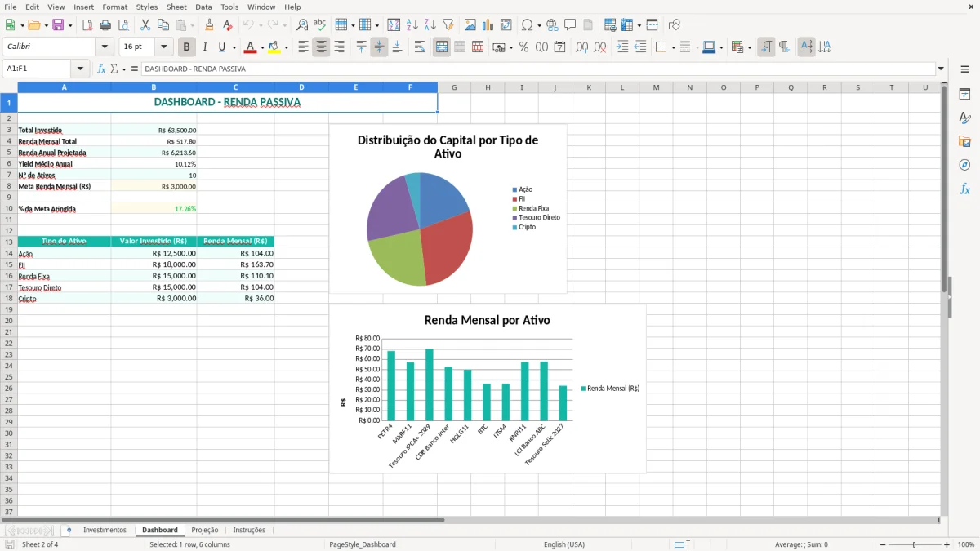Image resolution: width=980 pixels, height=551 pixels.
Task: Sort ascending A to Z
Action: [412, 25]
